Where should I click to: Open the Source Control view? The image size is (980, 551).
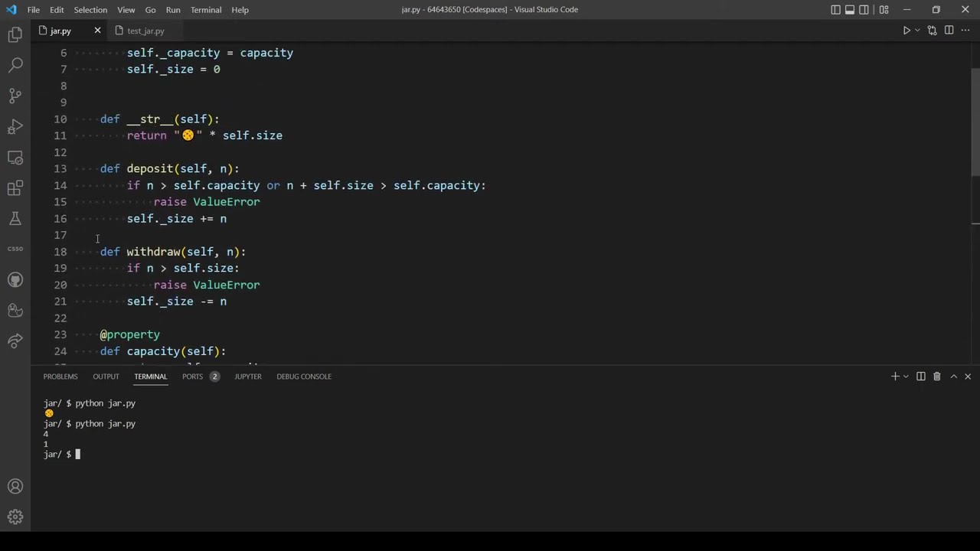pyautogui.click(x=15, y=96)
